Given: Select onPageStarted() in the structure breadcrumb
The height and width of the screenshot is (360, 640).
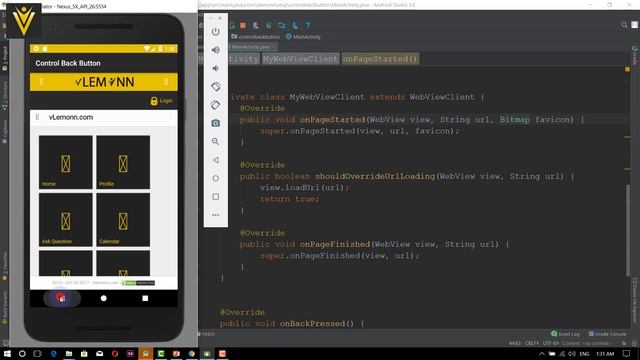Looking at the screenshot, I should 380,59.
